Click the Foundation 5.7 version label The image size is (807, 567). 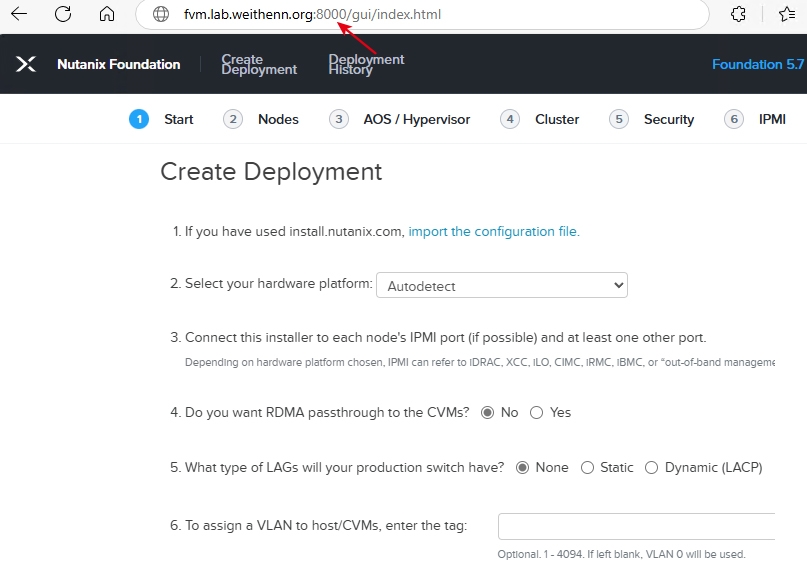758,64
